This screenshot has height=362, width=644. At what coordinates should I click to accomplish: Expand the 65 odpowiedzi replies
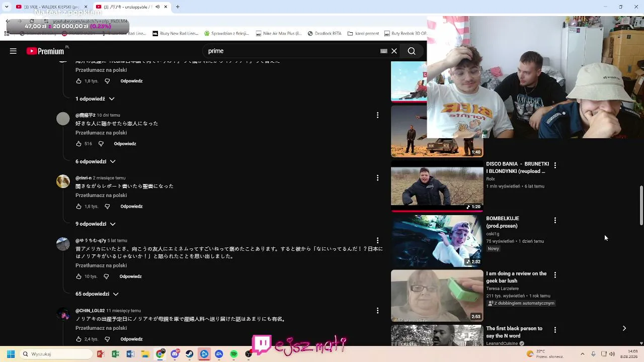pyautogui.click(x=97, y=294)
